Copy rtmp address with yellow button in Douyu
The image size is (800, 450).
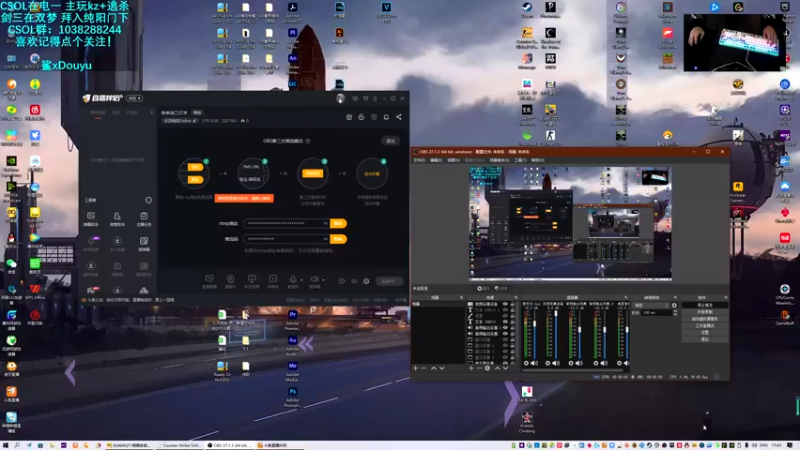[338, 223]
